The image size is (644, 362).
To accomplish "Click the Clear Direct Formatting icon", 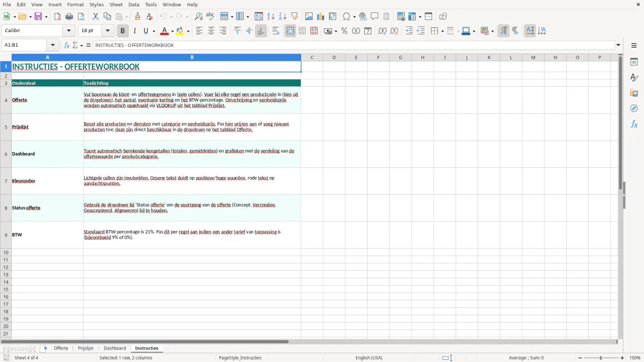I will pos(150,17).
